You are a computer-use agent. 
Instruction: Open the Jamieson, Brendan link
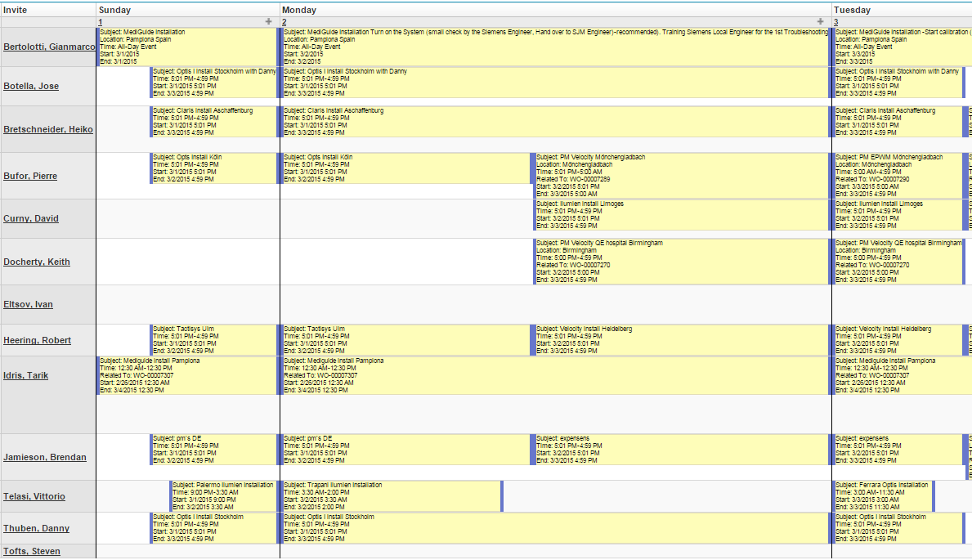45,457
